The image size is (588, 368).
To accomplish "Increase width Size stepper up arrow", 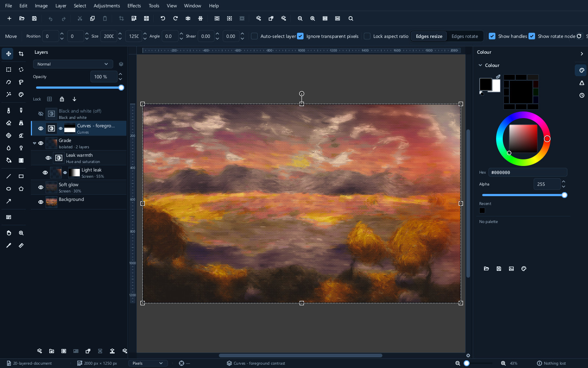I will pos(120,33).
